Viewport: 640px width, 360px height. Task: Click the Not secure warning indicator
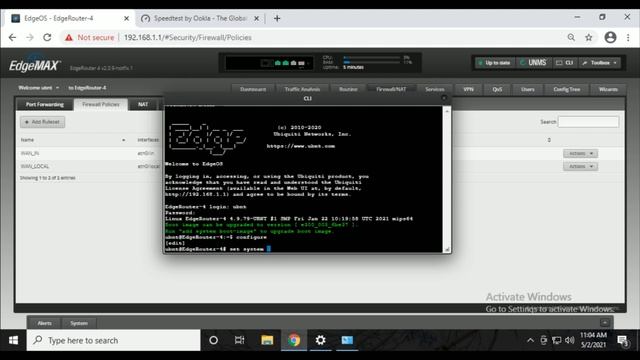89,38
